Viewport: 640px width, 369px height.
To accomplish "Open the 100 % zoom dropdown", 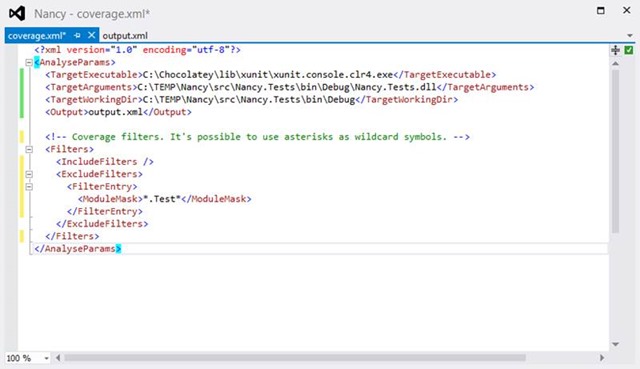I will pyautogui.click(x=47, y=358).
